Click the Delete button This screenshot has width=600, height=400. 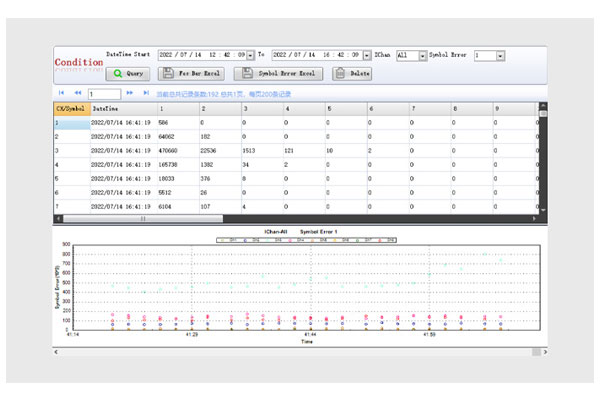pos(352,73)
